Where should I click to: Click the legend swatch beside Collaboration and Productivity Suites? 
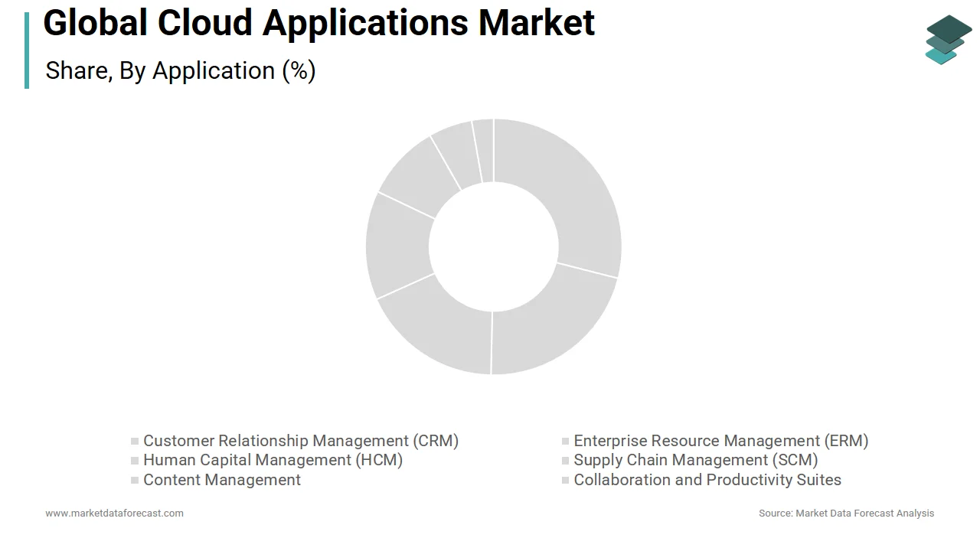pos(566,481)
